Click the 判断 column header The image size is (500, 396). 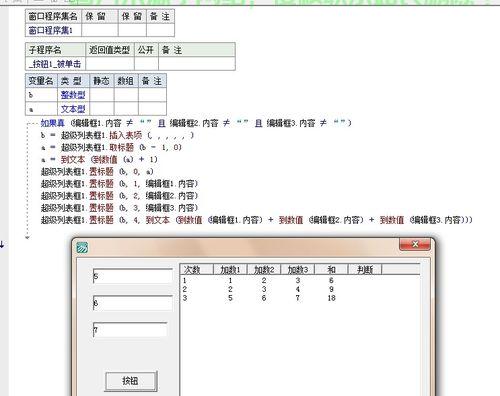[365, 269]
